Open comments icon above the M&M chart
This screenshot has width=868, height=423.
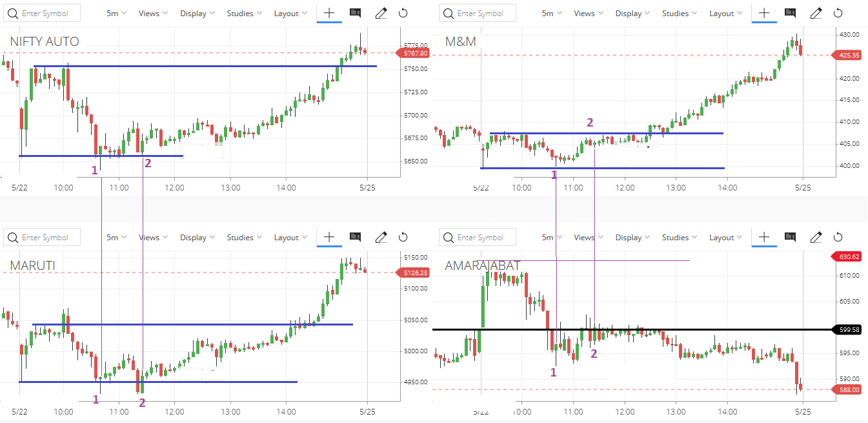click(x=790, y=13)
